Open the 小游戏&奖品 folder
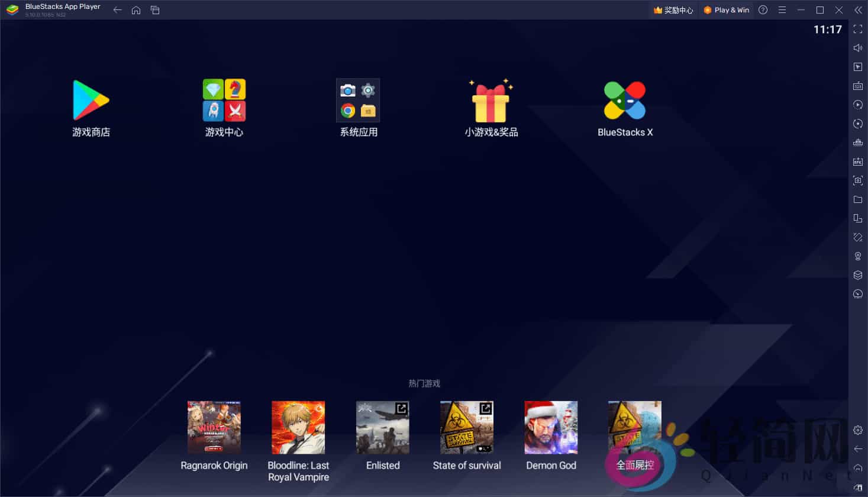 491,100
